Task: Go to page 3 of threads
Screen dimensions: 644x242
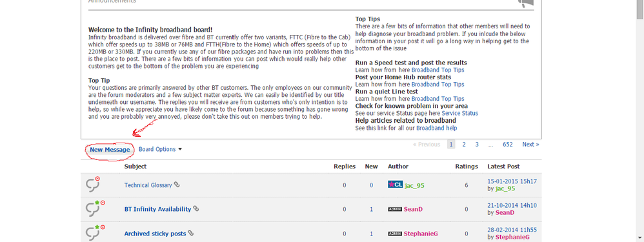Action: pos(477,144)
